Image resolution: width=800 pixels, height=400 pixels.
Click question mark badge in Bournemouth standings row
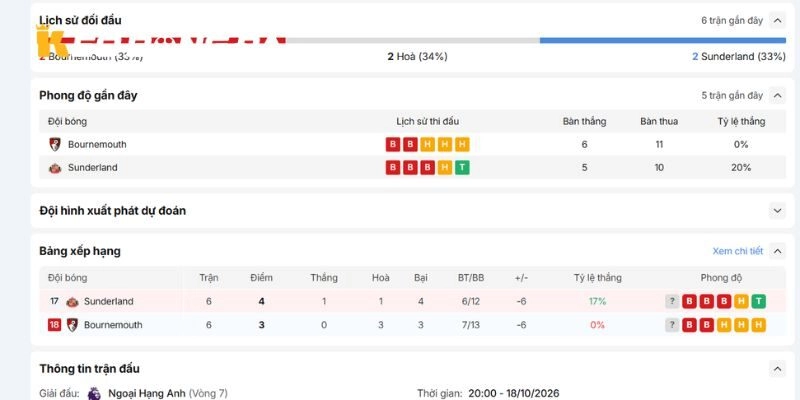point(672,325)
